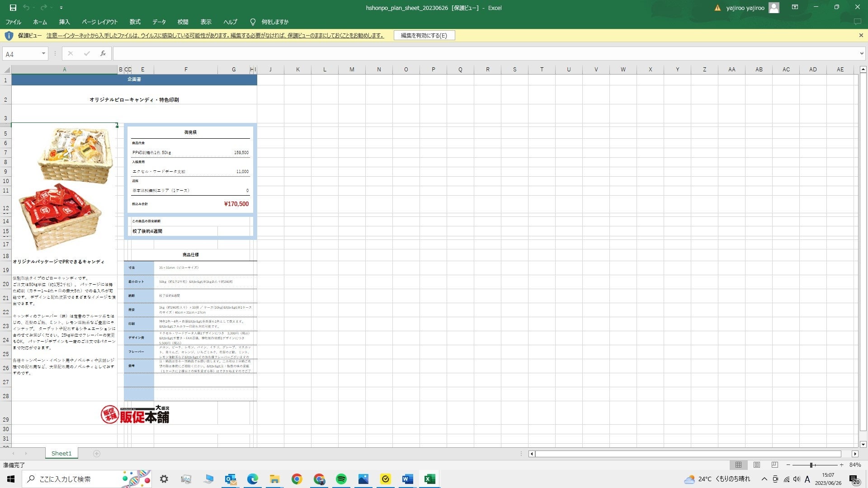The height and width of the screenshot is (488, 868).
Task: Close the protected view message bar
Action: pyautogui.click(x=861, y=35)
